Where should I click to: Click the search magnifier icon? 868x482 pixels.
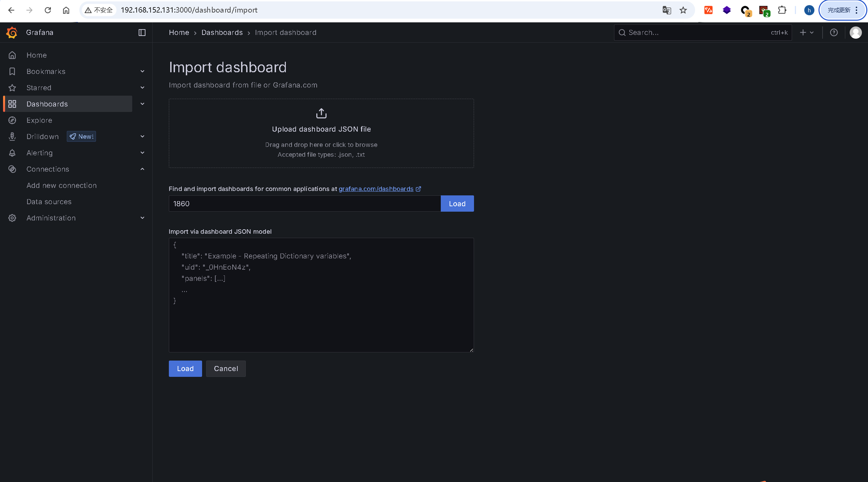pyautogui.click(x=622, y=33)
